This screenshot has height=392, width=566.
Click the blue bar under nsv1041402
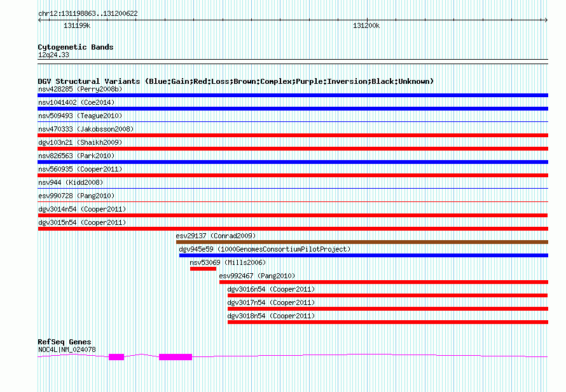pyautogui.click(x=293, y=109)
